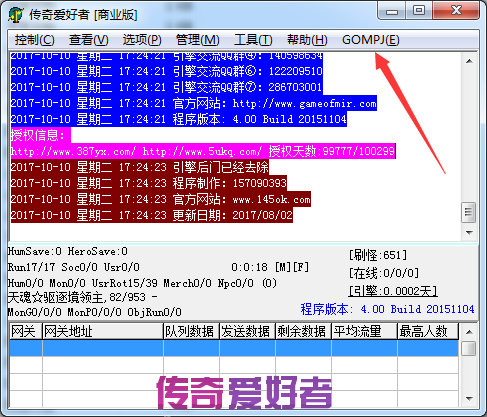Click the 发送数据 column header
Viewport: 487px width, 417px height.
click(x=247, y=331)
